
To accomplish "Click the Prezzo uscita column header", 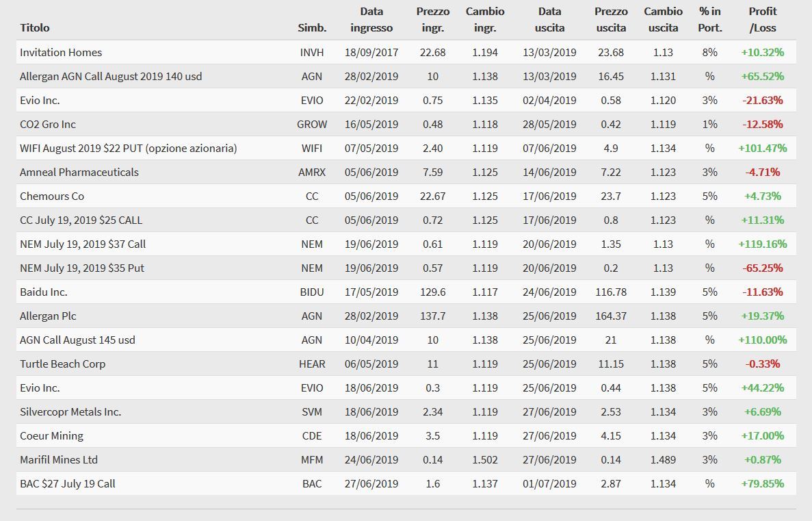I will [x=611, y=20].
